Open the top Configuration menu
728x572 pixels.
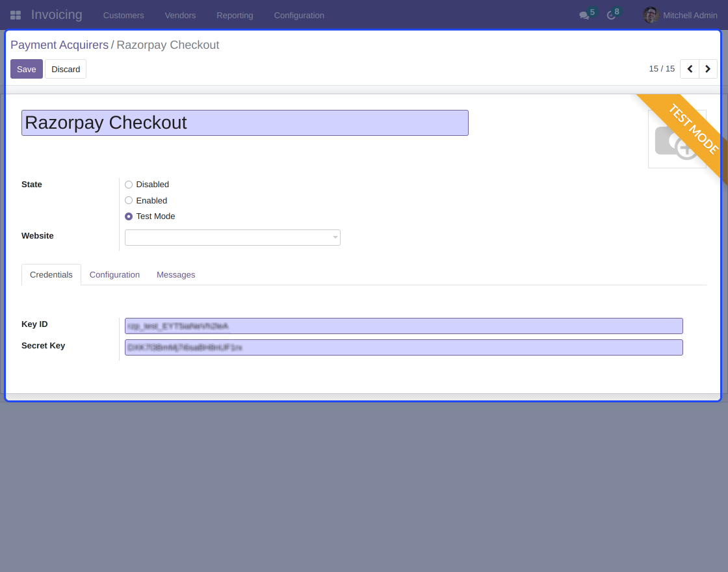coord(299,16)
